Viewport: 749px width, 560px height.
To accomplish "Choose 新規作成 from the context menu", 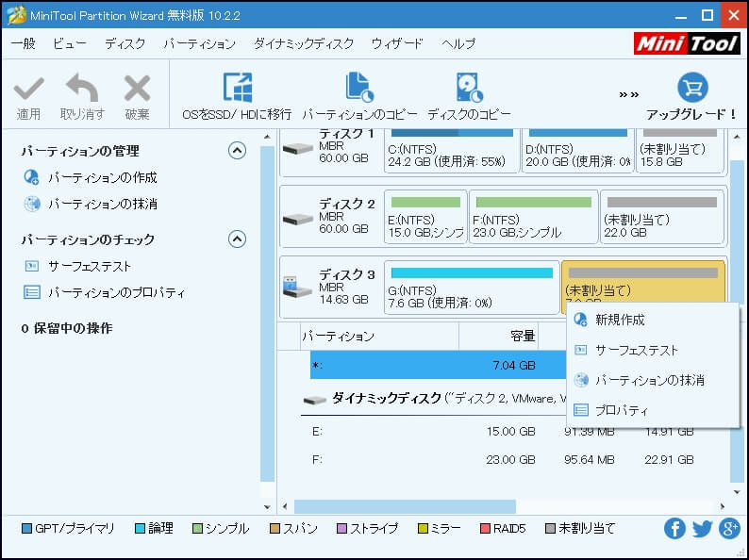I will pos(620,321).
